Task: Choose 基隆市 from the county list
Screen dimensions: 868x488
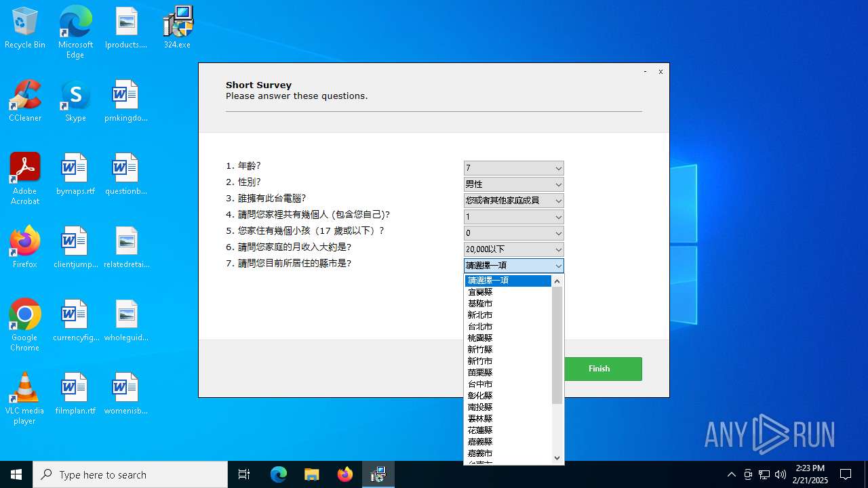Action: coord(508,304)
